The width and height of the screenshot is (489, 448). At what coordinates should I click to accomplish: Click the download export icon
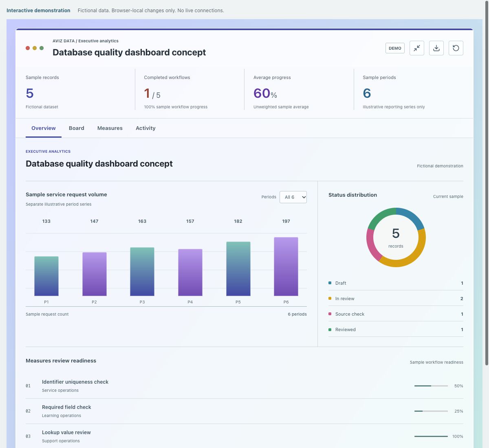pyautogui.click(x=436, y=48)
